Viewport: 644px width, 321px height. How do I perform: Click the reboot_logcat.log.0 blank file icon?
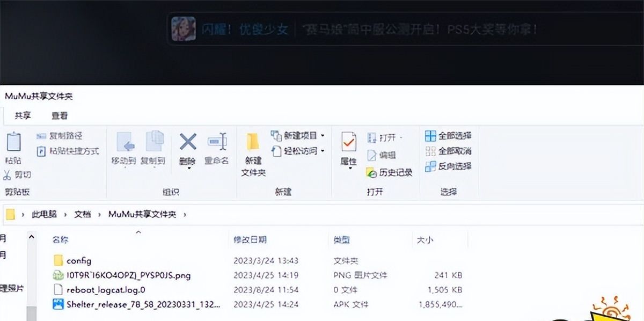pyautogui.click(x=58, y=290)
